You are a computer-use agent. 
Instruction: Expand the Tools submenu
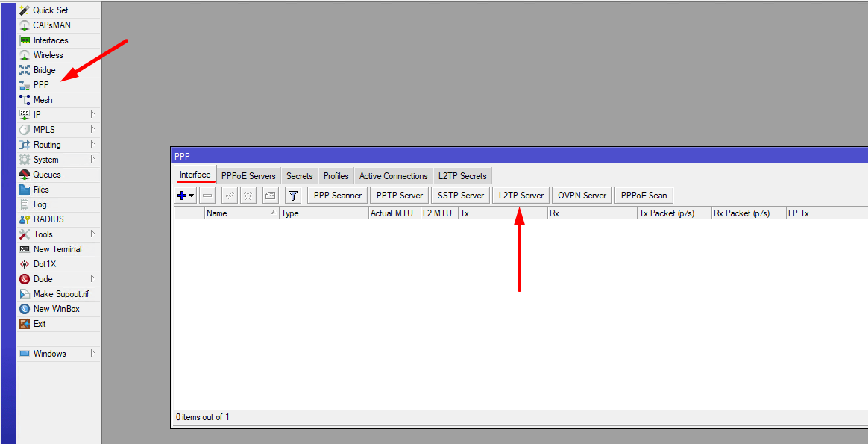(x=92, y=234)
